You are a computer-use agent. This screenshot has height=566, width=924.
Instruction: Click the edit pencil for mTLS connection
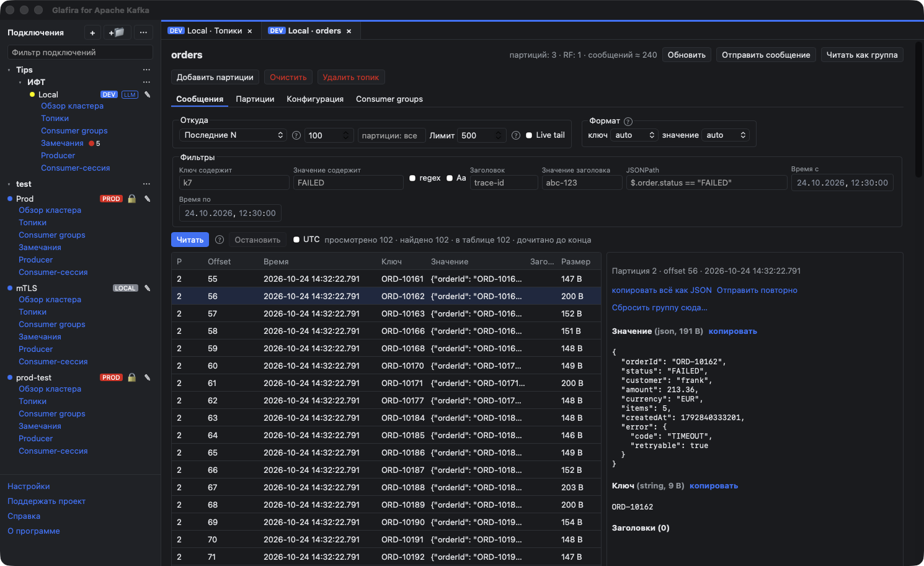tap(148, 288)
